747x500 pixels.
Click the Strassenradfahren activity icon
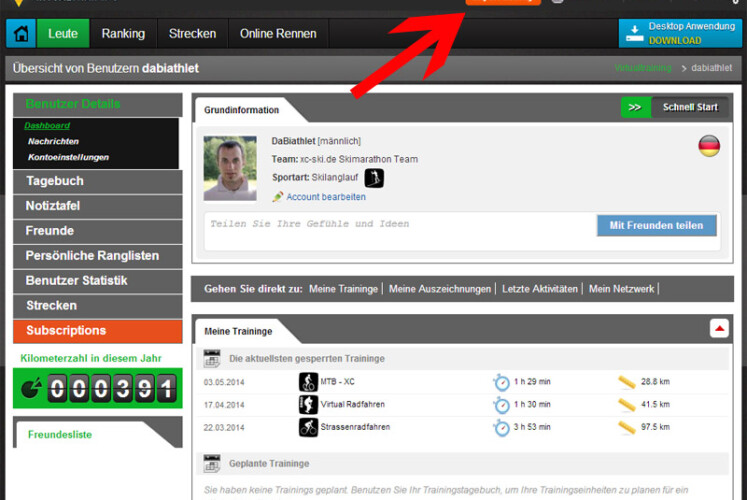click(x=309, y=427)
